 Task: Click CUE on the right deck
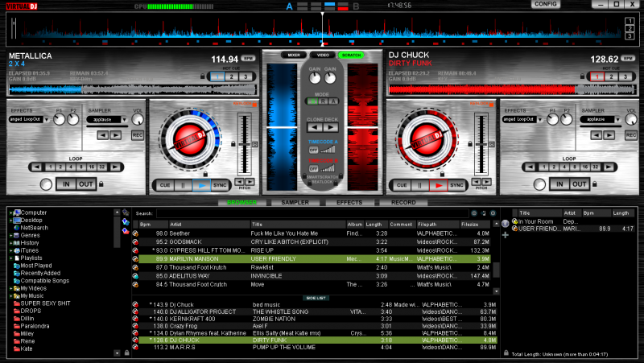[401, 185]
